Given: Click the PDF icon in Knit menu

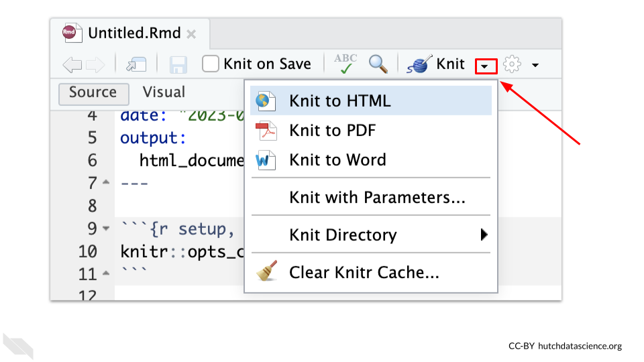Looking at the screenshot, I should 266,131.
